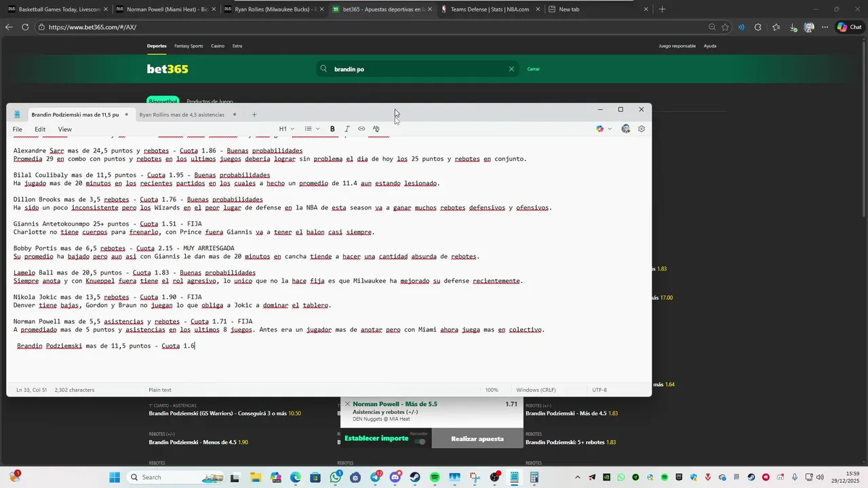Click the Cerrar link beside bet365 search
This screenshot has height=488, width=868.
click(534, 69)
